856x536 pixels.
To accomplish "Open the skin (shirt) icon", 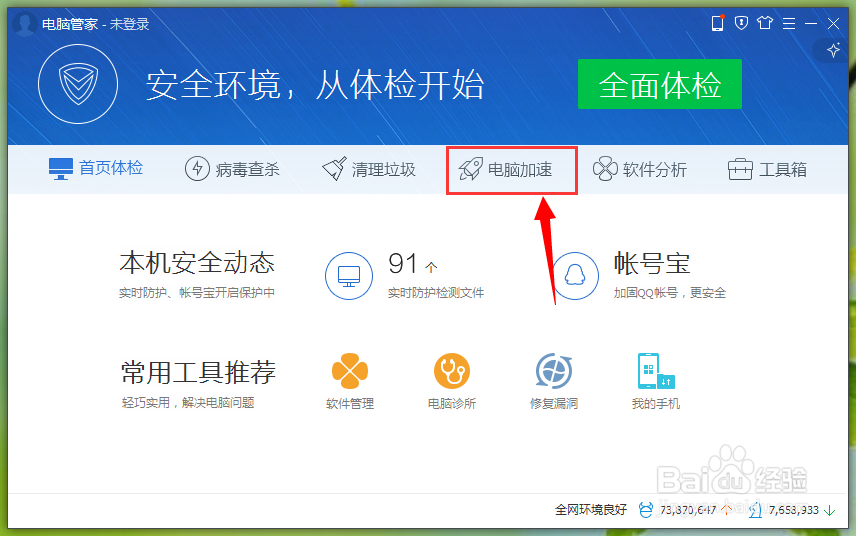I will pos(765,23).
